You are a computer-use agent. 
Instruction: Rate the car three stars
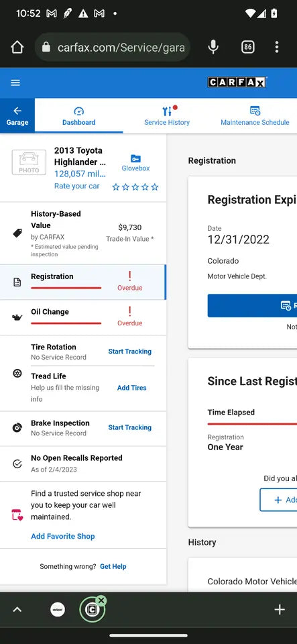point(135,187)
